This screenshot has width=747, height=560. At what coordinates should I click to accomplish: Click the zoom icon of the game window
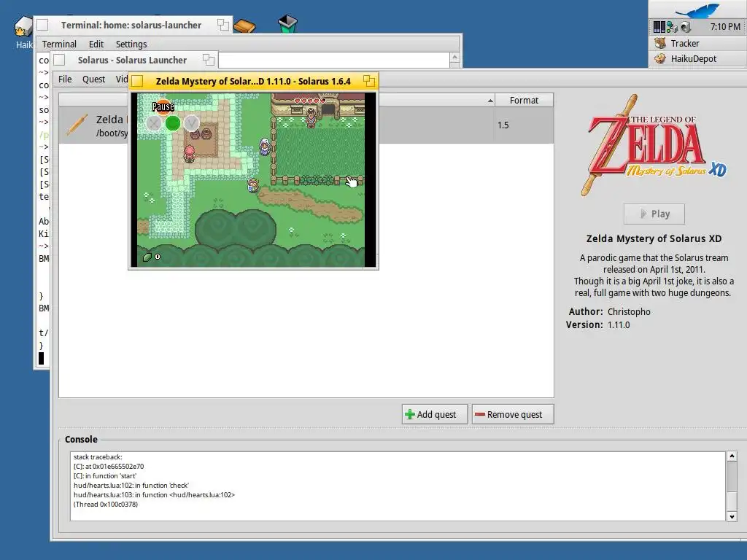pyautogui.click(x=368, y=81)
